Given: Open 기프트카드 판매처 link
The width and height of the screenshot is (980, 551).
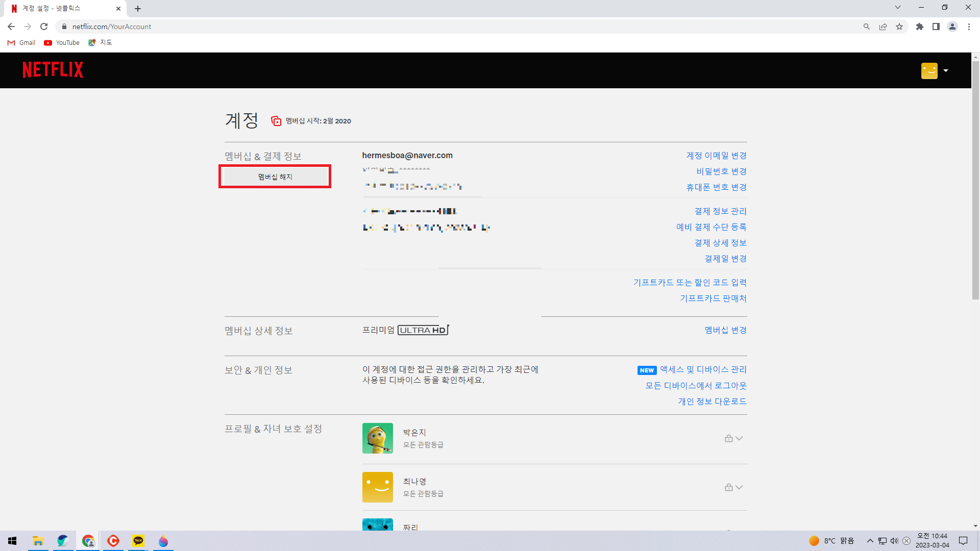Looking at the screenshot, I should pyautogui.click(x=713, y=298).
